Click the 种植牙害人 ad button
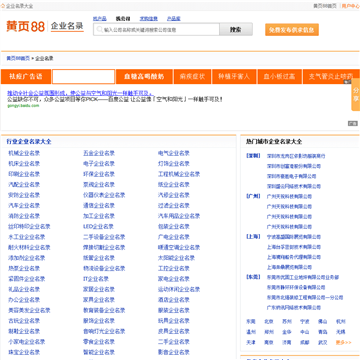This screenshot has height=360, width=360. pos(234,77)
